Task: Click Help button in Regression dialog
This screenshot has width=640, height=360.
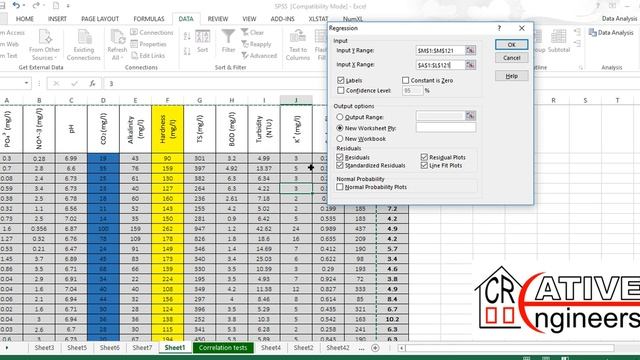Action: tap(511, 76)
